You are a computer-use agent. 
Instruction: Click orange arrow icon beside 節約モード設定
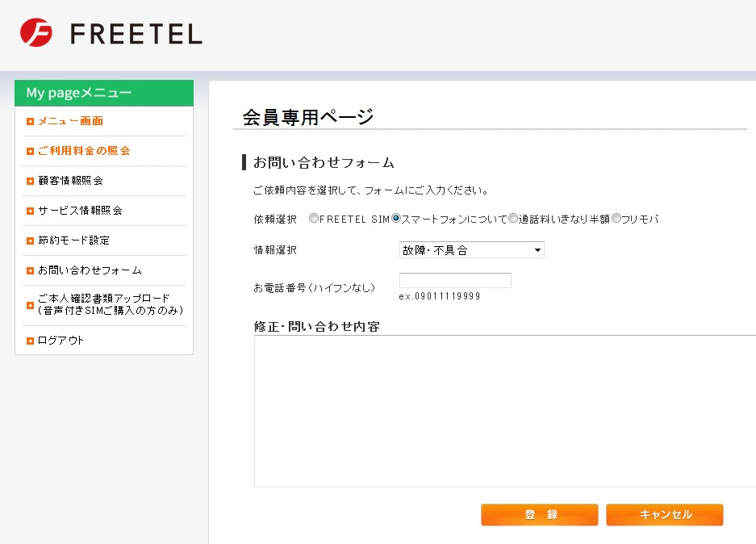click(x=30, y=241)
